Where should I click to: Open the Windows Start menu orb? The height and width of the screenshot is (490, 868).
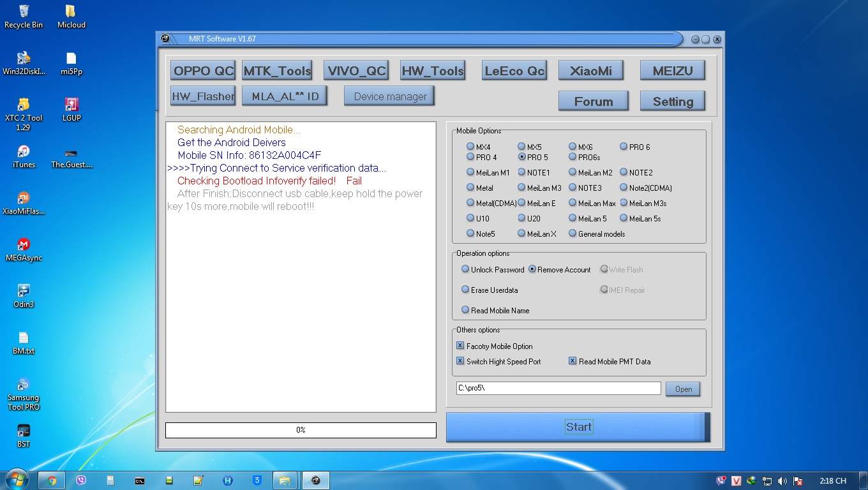(x=17, y=480)
